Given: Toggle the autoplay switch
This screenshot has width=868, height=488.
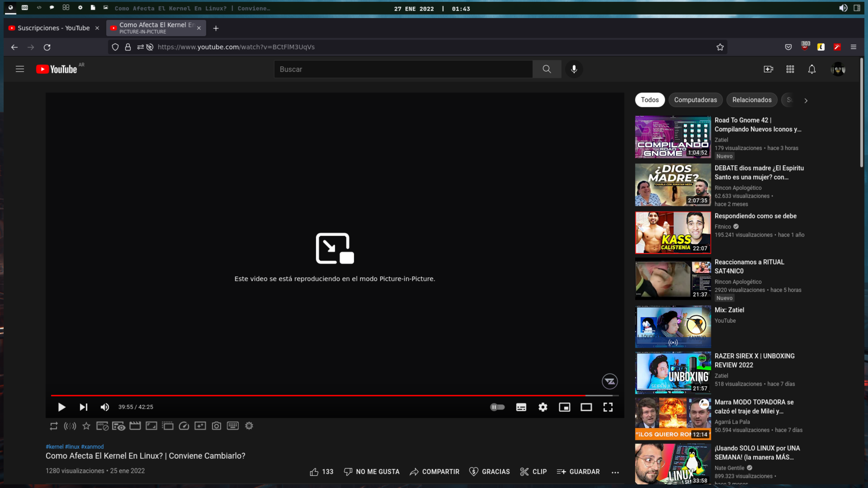Looking at the screenshot, I should 497,407.
